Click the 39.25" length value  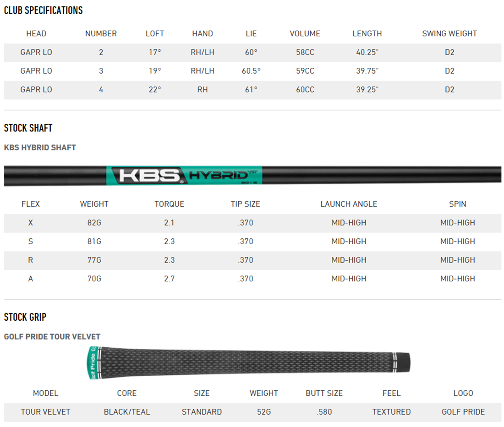367,90
